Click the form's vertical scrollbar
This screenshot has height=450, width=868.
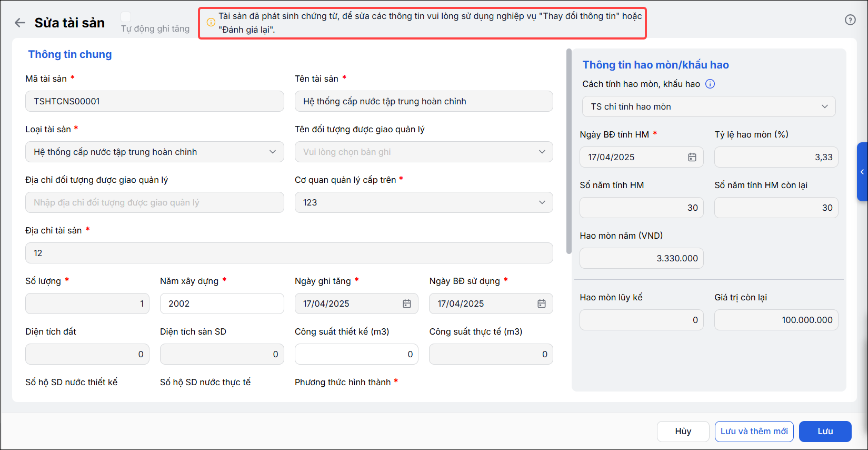(569, 151)
